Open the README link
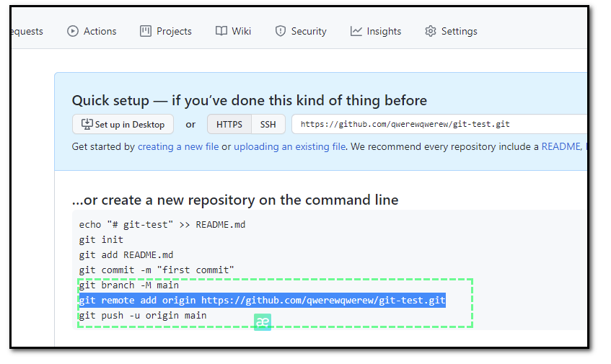The height and width of the screenshot is (364, 611). point(561,146)
